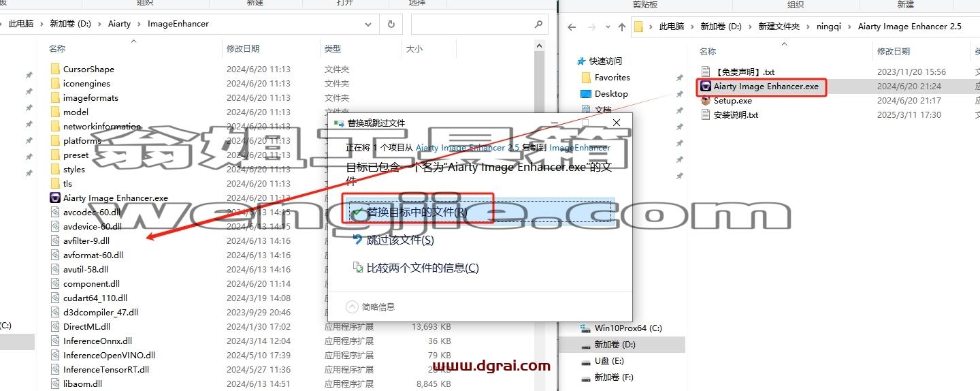Screen dimensions: 980x391
Task: Sort left window by 修改日期 column
Action: point(243,49)
